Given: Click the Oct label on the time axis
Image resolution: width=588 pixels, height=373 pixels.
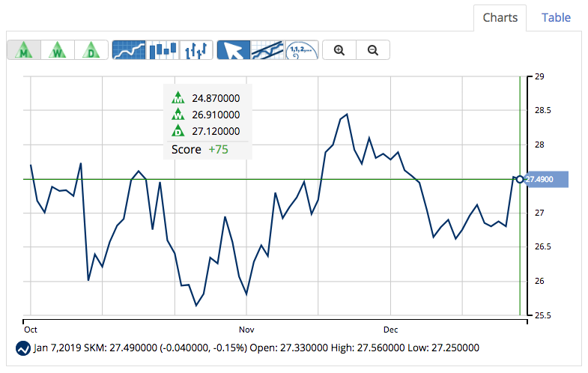Looking at the screenshot, I should coord(31,330).
